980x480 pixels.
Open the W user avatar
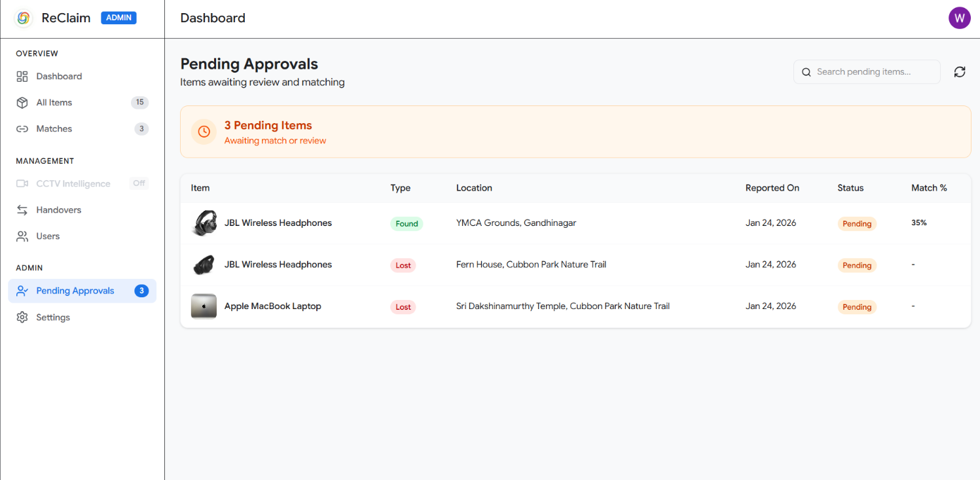(960, 18)
